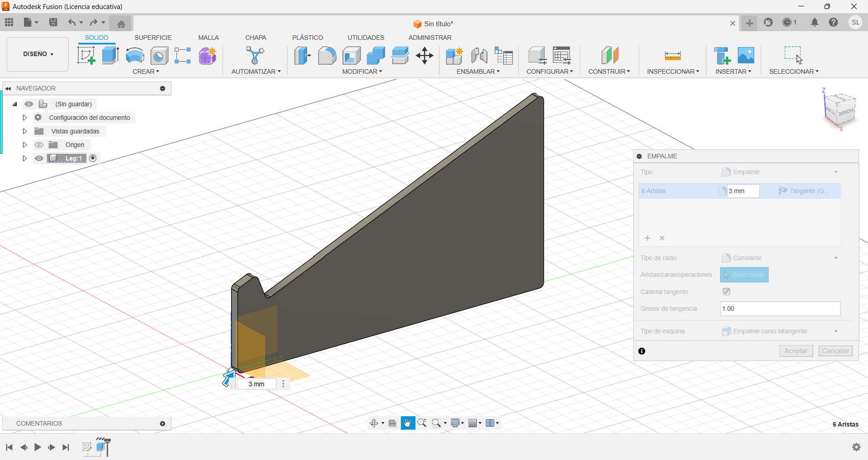Screen dimensions: 868x460
Task: Click the Grosor de tangencia field
Action: [780, 308]
